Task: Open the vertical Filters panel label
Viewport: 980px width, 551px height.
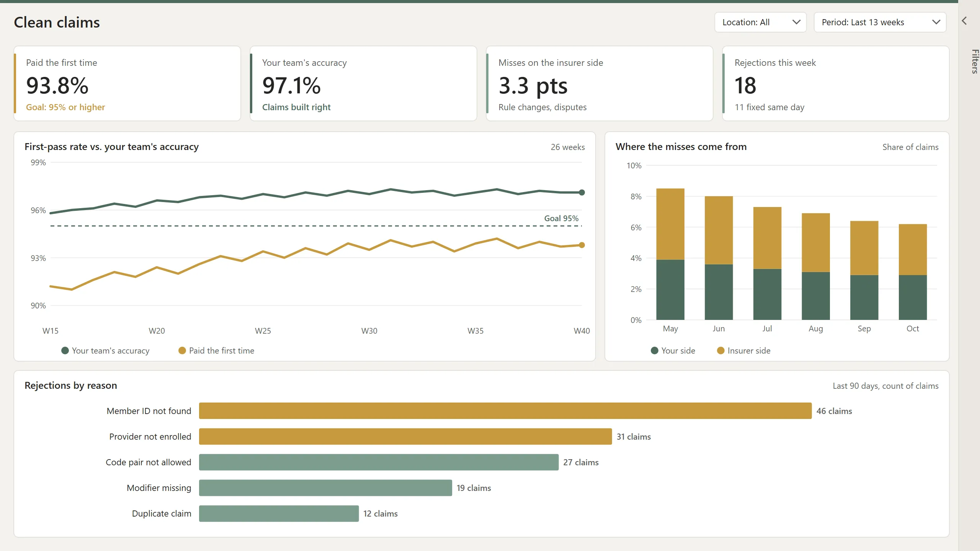Action: tap(975, 61)
